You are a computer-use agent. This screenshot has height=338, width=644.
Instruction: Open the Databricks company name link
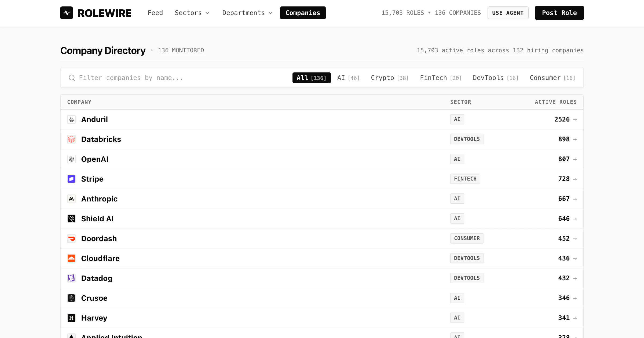coord(101,139)
